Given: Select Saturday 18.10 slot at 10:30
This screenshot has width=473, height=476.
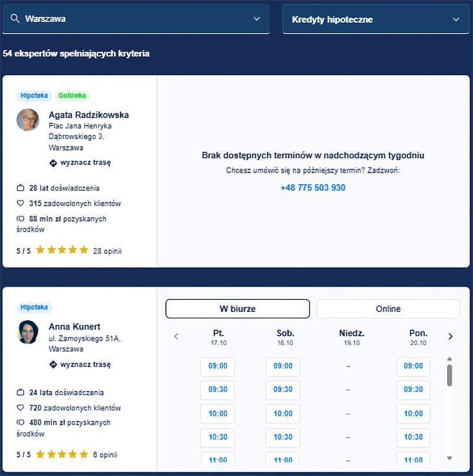Looking at the screenshot, I should point(283,437).
